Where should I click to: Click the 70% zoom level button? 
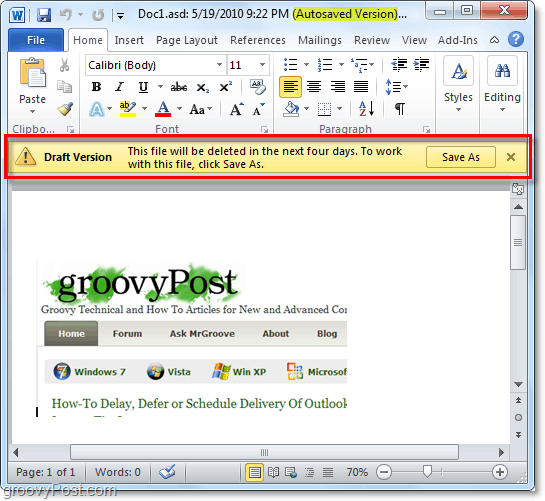pos(357,472)
